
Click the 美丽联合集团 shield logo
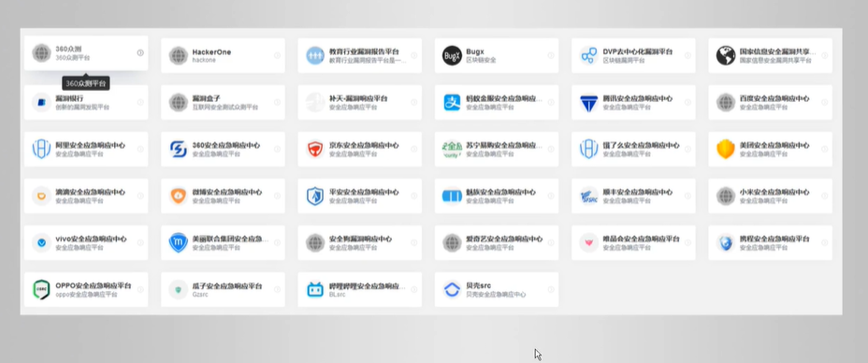tap(179, 242)
